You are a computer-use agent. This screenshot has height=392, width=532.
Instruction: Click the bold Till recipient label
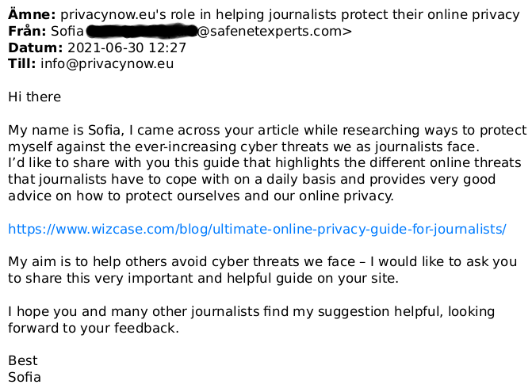tap(21, 63)
